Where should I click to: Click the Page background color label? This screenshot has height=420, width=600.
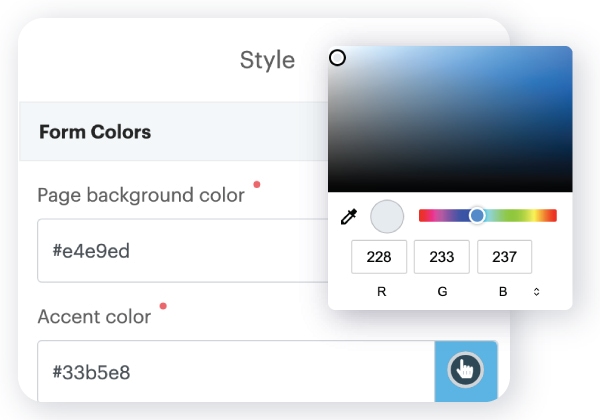(141, 195)
